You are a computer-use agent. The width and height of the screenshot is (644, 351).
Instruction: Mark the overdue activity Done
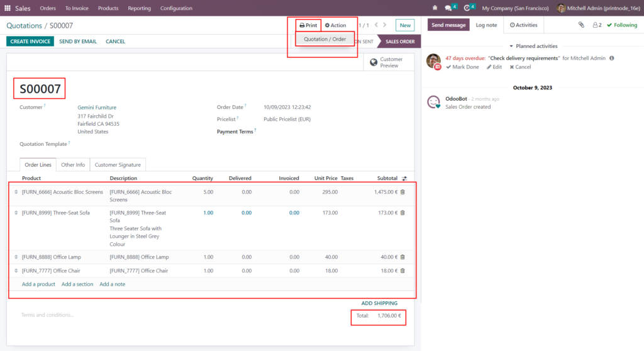(x=462, y=67)
